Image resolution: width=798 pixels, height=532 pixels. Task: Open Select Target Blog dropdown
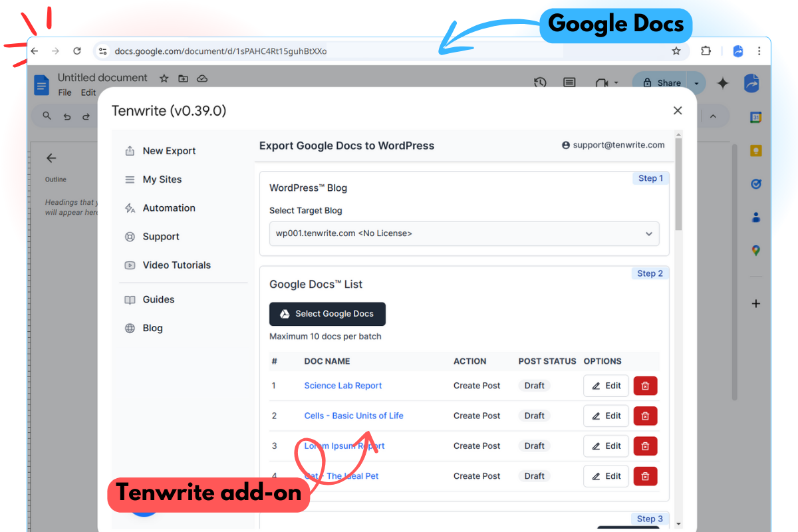(464, 233)
